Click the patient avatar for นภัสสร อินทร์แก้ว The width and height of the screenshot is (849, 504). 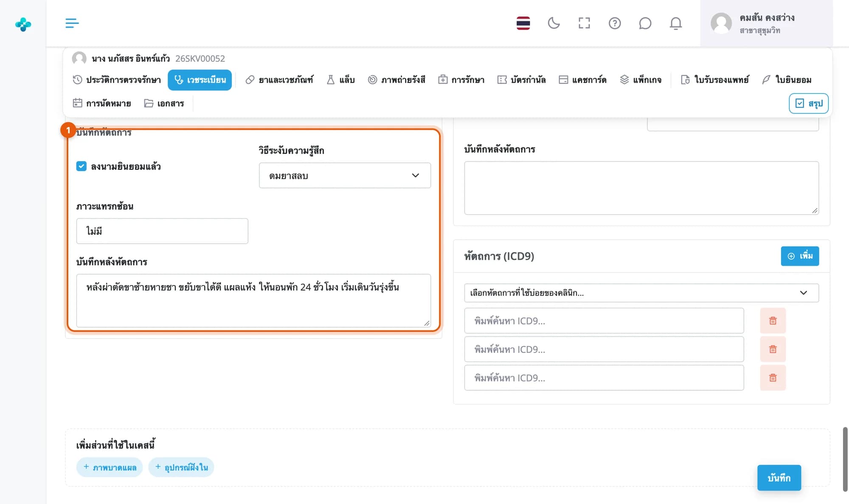pos(79,58)
